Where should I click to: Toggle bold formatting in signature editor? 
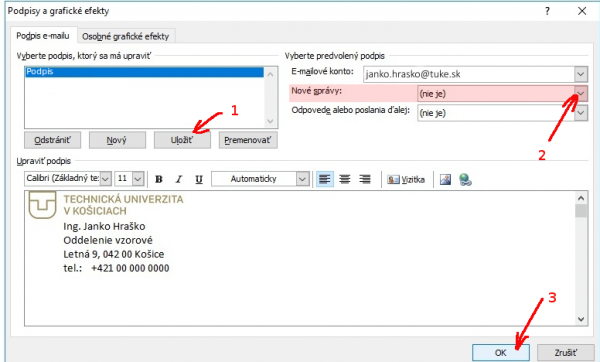[159, 179]
